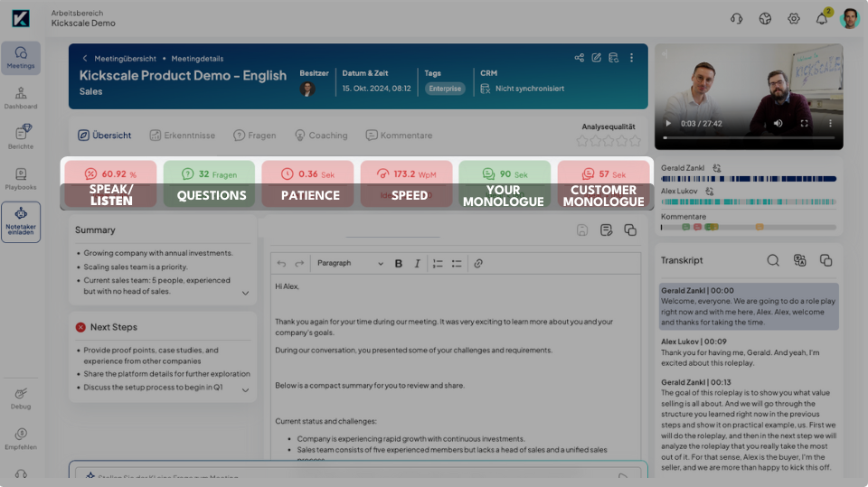
Task: Redo in the editor toolbar
Action: tap(299, 264)
